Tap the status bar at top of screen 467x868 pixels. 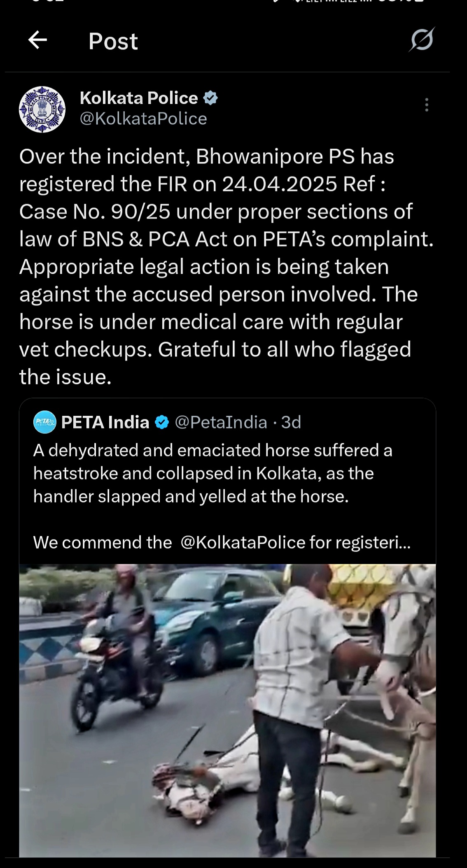tap(233, 5)
